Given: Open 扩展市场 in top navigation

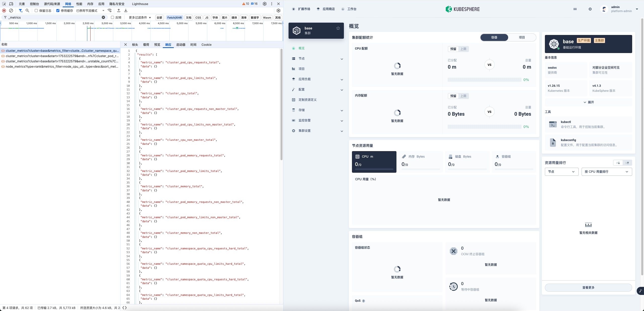Looking at the screenshot, I should tap(301, 9).
